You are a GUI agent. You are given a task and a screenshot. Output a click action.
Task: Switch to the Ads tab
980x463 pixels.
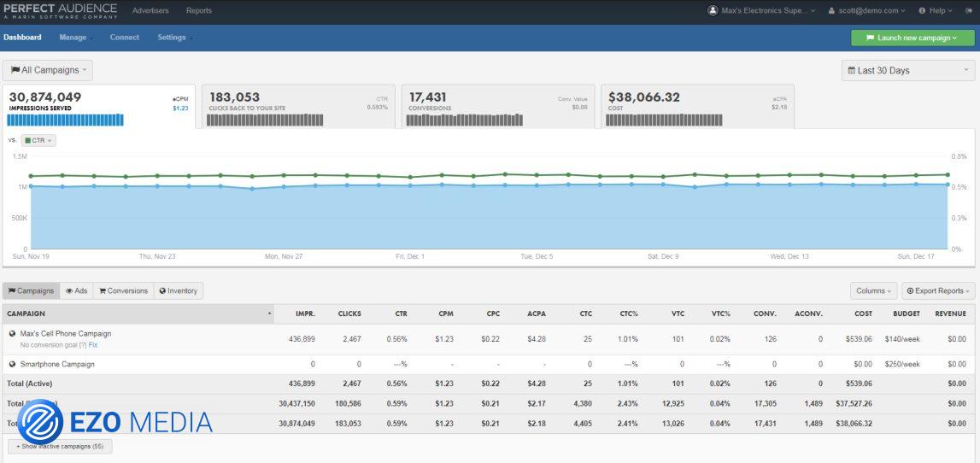click(76, 290)
